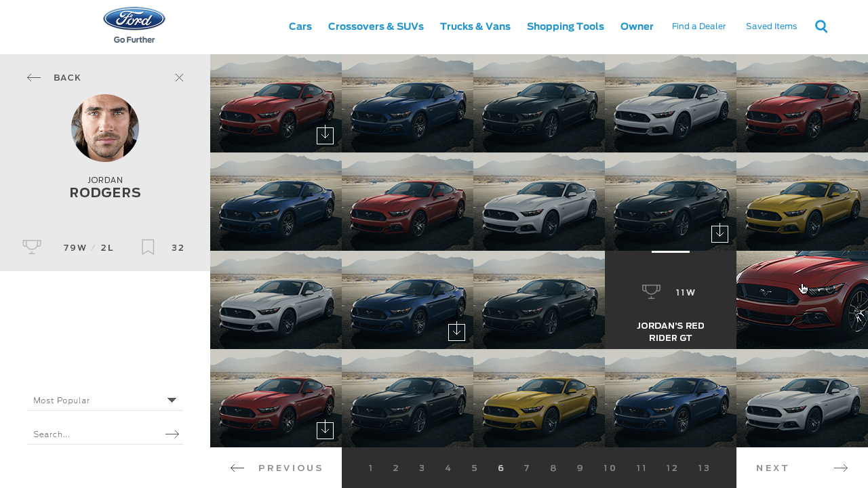Open the Most Popular sort dropdown

coord(105,401)
